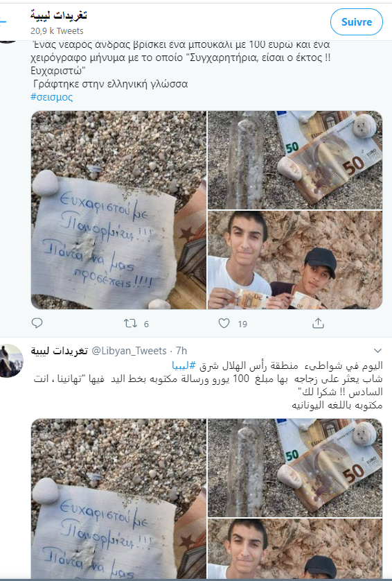Screen dimensions: 392x581
Task: Open the share icon under the first tweet
Action: tap(318, 324)
